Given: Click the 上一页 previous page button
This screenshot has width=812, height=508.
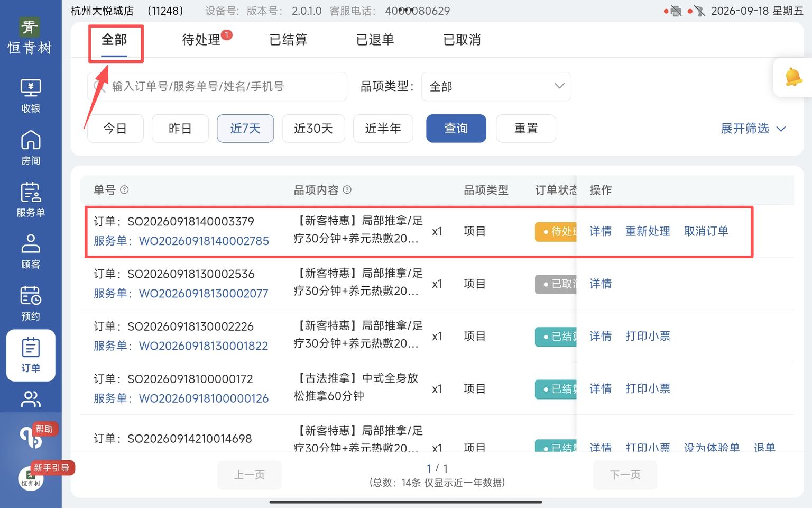Looking at the screenshot, I should point(250,475).
